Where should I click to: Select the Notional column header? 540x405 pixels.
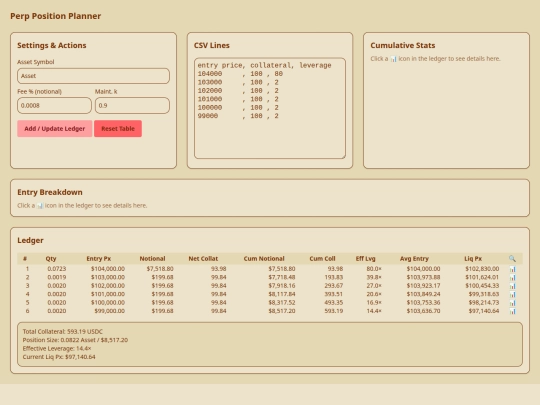point(152,259)
